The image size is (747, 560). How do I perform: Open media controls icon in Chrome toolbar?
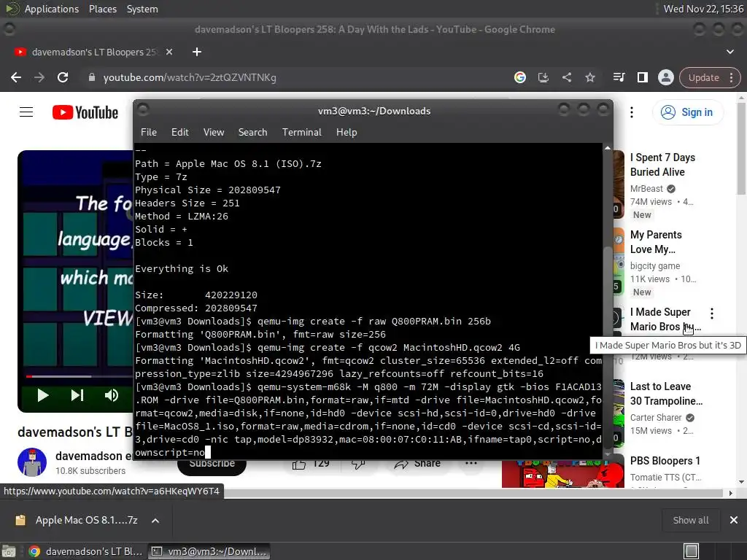coord(619,77)
